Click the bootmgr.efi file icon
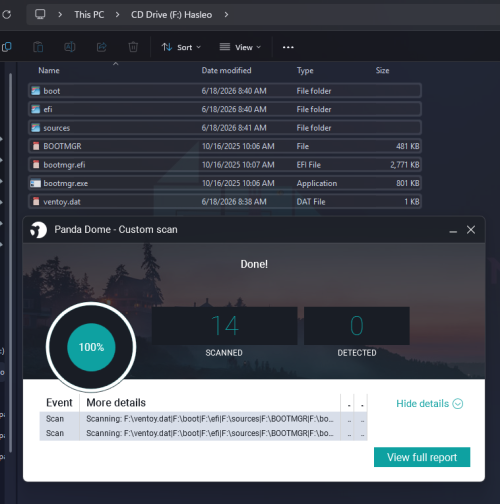Image resolution: width=500 pixels, height=504 pixels. tap(36, 165)
